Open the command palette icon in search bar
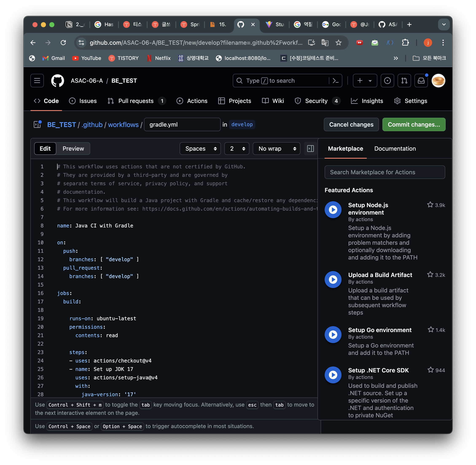476x465 pixels. (335, 81)
